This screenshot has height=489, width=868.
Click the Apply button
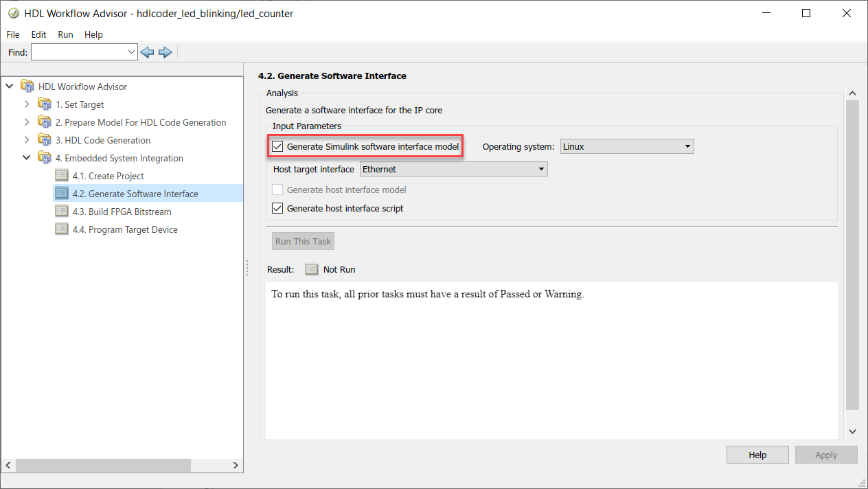[826, 455]
